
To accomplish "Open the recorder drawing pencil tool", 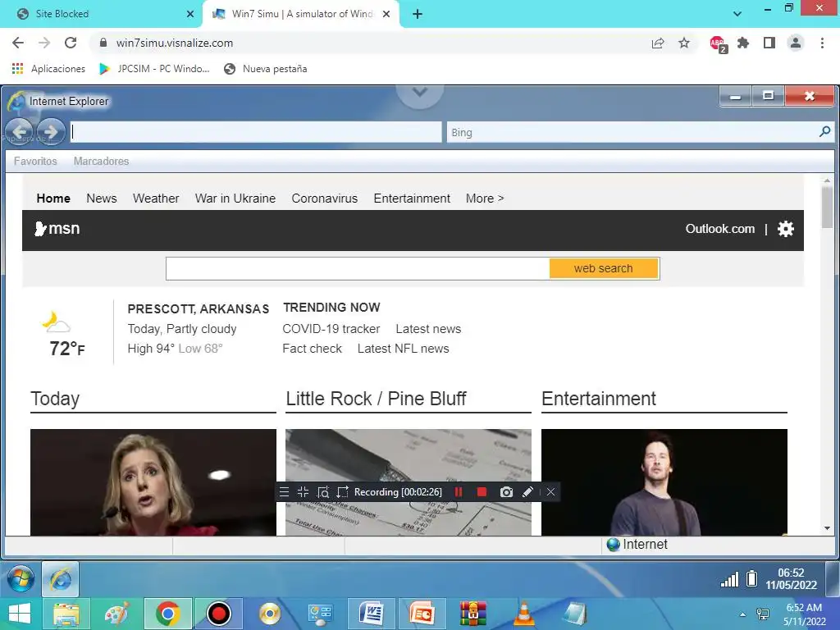I will [527, 492].
